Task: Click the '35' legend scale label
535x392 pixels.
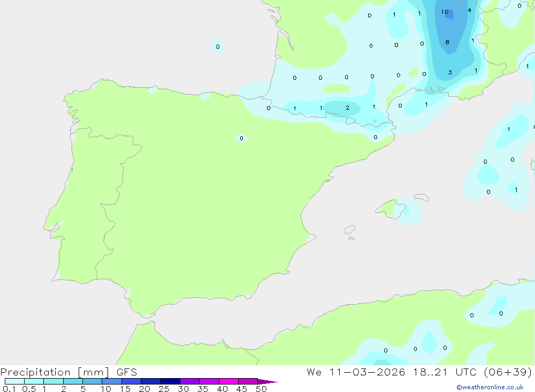Action: (x=203, y=389)
